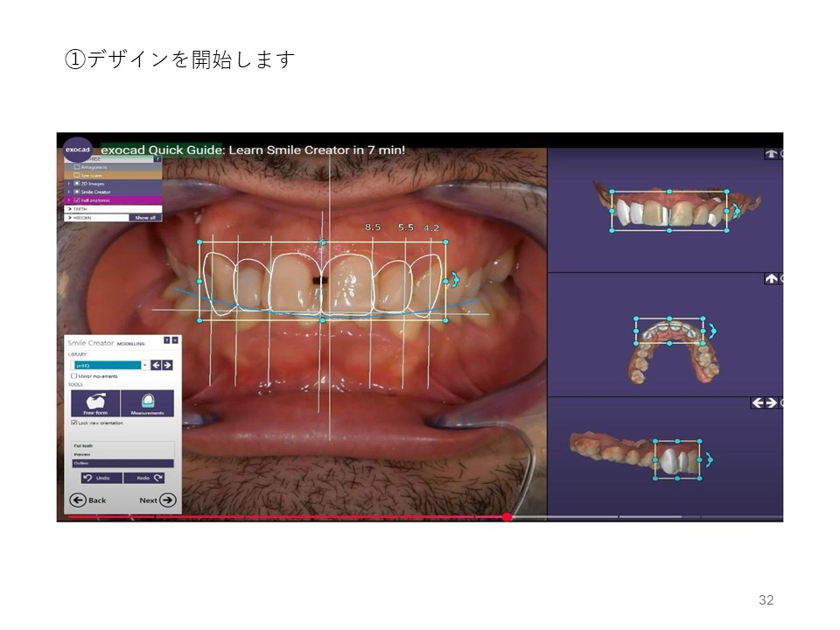Screen dimensions: 840x630
Task: Open the tooth library dropdown
Action: 143,365
